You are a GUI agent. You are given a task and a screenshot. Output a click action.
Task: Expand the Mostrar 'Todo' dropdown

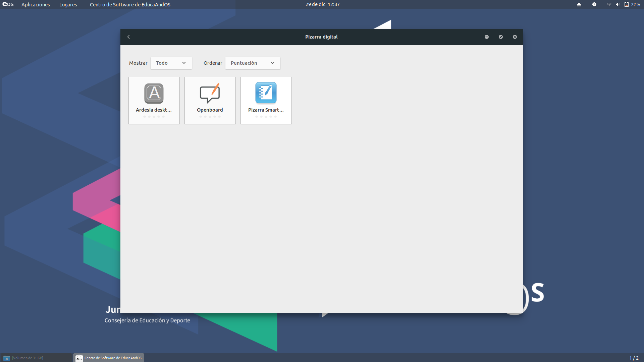[x=171, y=63]
